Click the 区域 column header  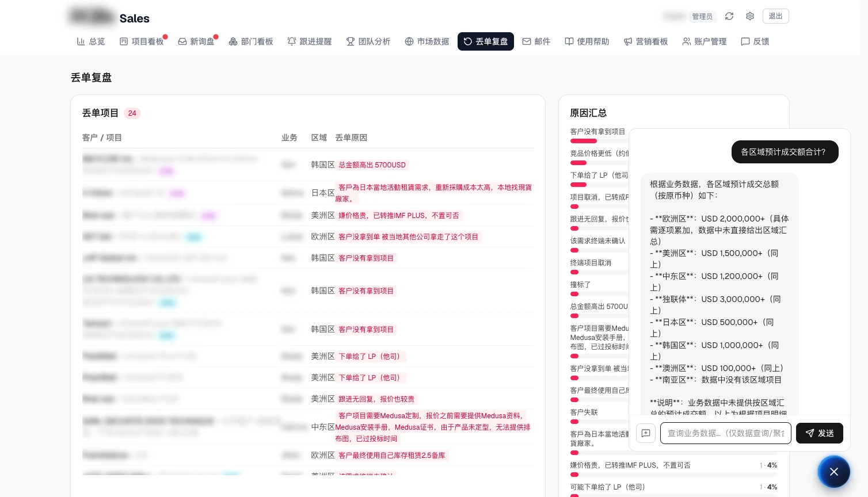(319, 138)
